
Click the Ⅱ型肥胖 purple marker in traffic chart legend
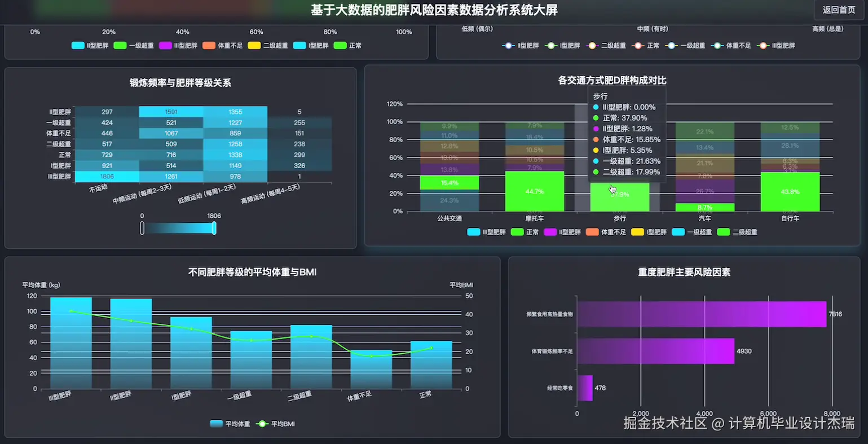[550, 232]
